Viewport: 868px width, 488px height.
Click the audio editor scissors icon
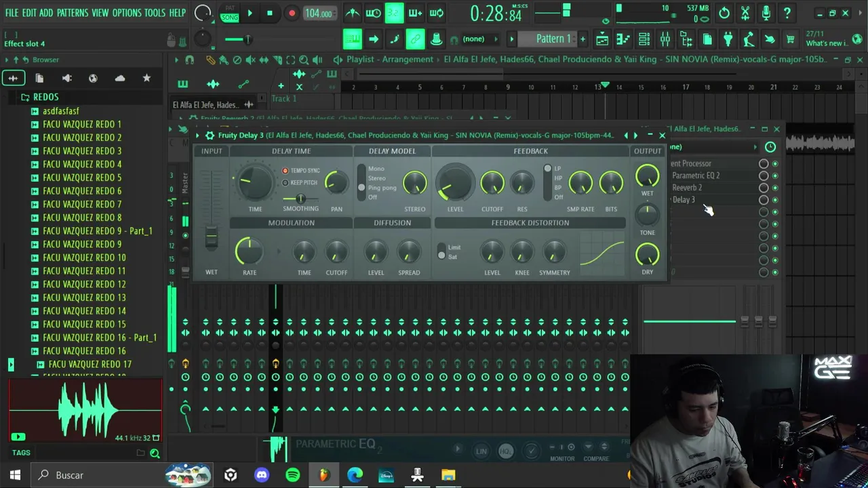click(x=745, y=13)
